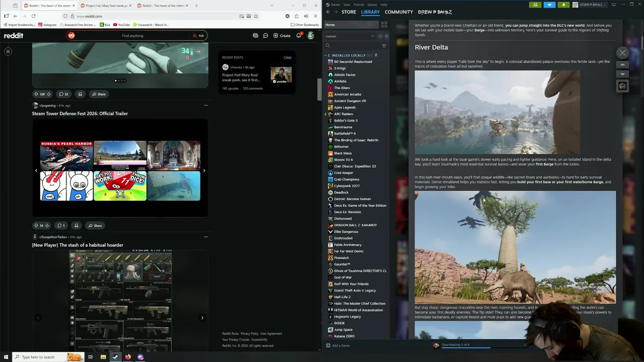Open the game icon below article arrows
Viewport: 644px width, 362px height.
tap(622, 86)
